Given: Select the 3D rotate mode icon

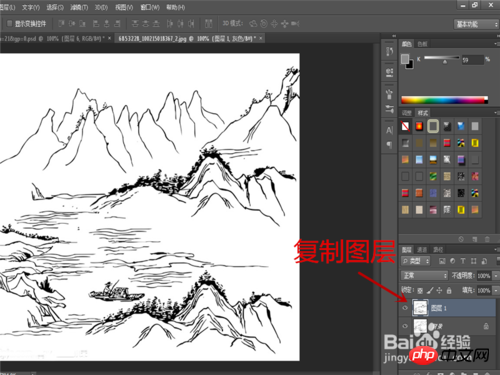Looking at the screenshot, I should (x=253, y=24).
